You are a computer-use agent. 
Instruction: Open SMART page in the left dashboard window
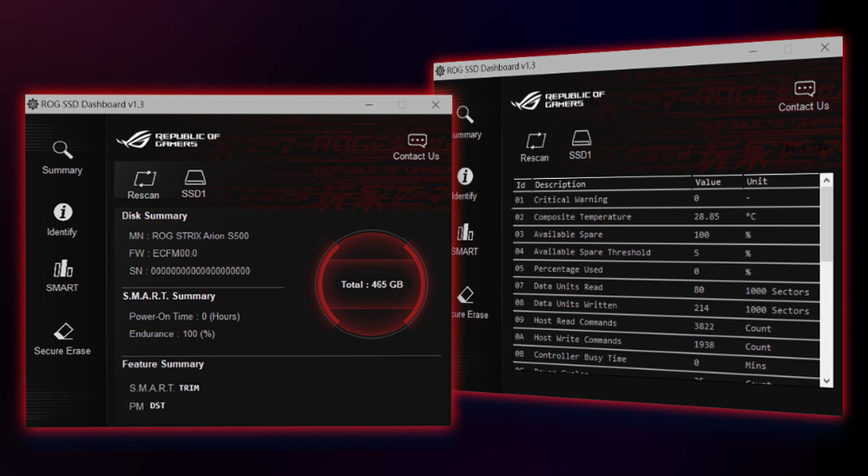pyautogui.click(x=62, y=275)
